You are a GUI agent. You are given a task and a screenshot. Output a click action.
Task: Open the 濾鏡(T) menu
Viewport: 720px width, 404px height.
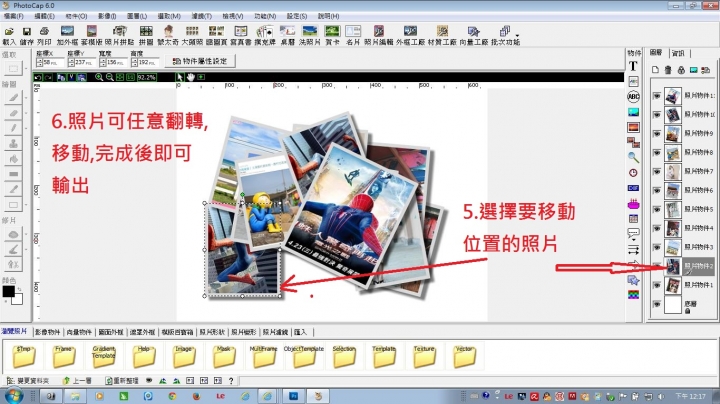[x=202, y=16]
